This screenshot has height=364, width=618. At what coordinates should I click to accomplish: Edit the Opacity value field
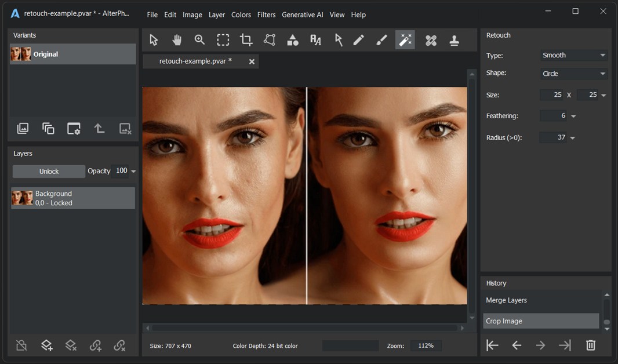click(x=122, y=170)
